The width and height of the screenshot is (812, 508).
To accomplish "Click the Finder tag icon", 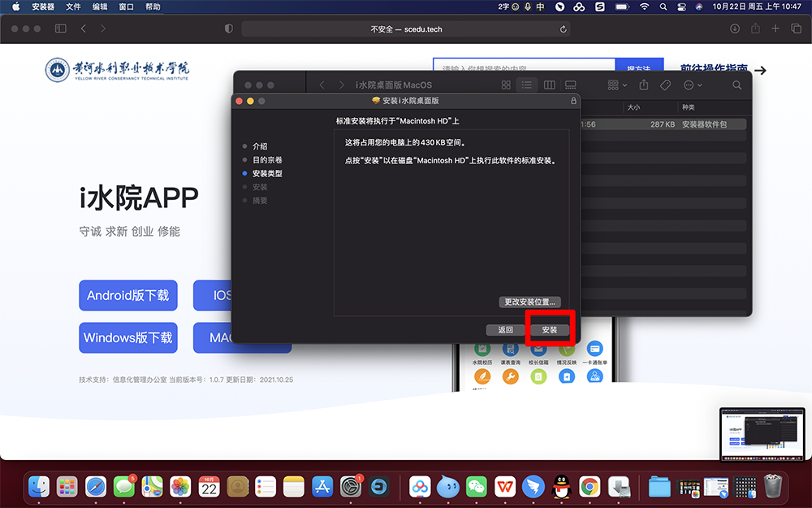I will point(665,85).
